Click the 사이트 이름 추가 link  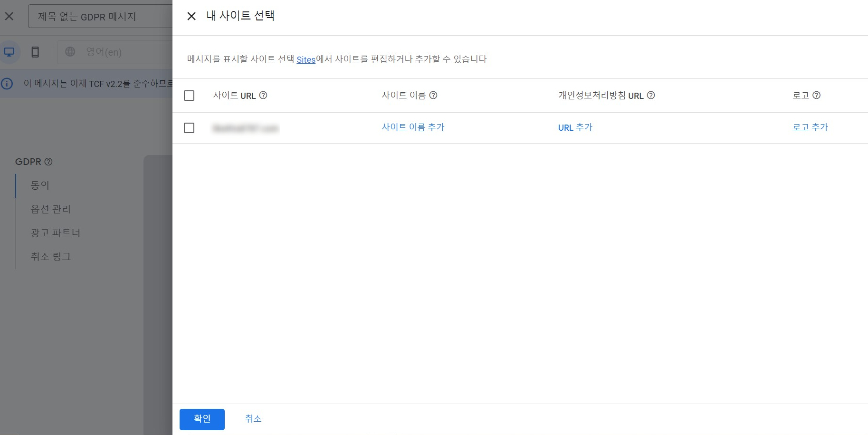pyautogui.click(x=413, y=127)
